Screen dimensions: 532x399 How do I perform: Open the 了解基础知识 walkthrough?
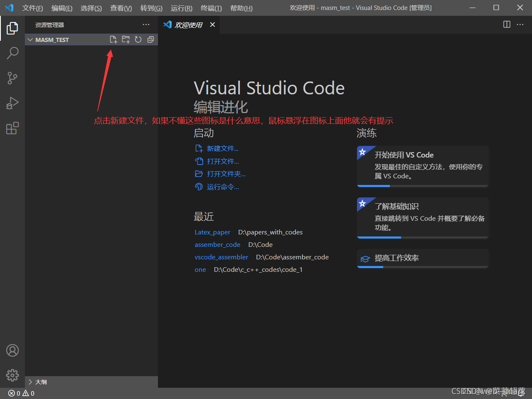[423, 218]
